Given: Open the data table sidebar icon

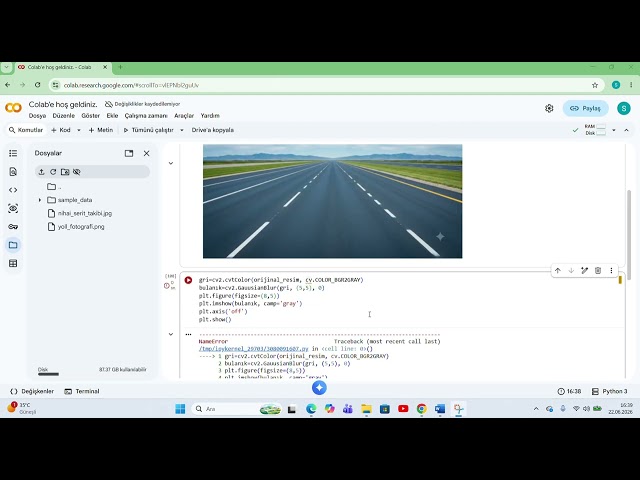Looking at the screenshot, I should (x=13, y=263).
